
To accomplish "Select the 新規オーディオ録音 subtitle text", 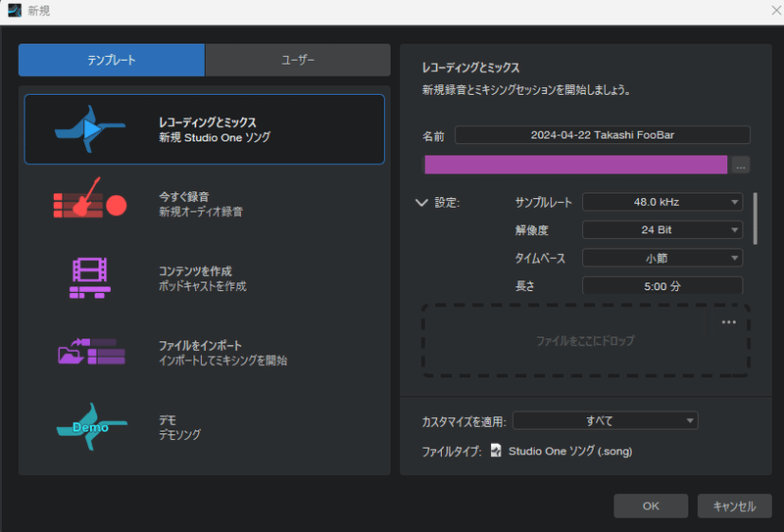I will 201,212.
